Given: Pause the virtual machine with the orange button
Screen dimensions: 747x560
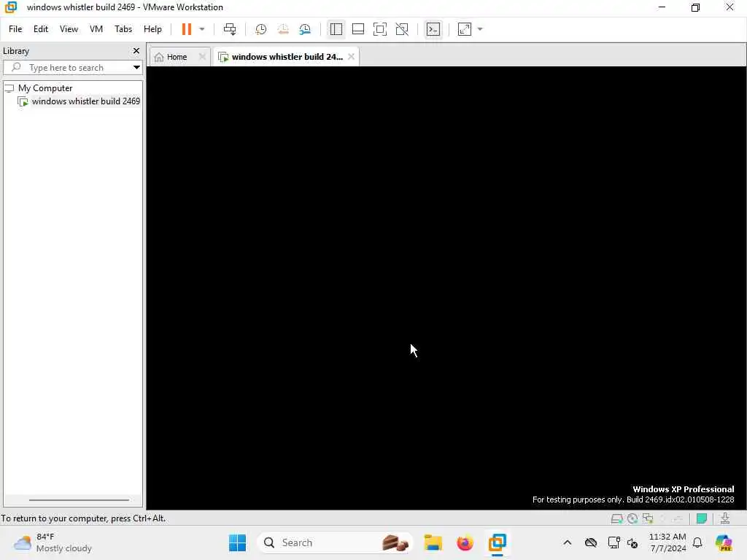Looking at the screenshot, I should coord(186,29).
